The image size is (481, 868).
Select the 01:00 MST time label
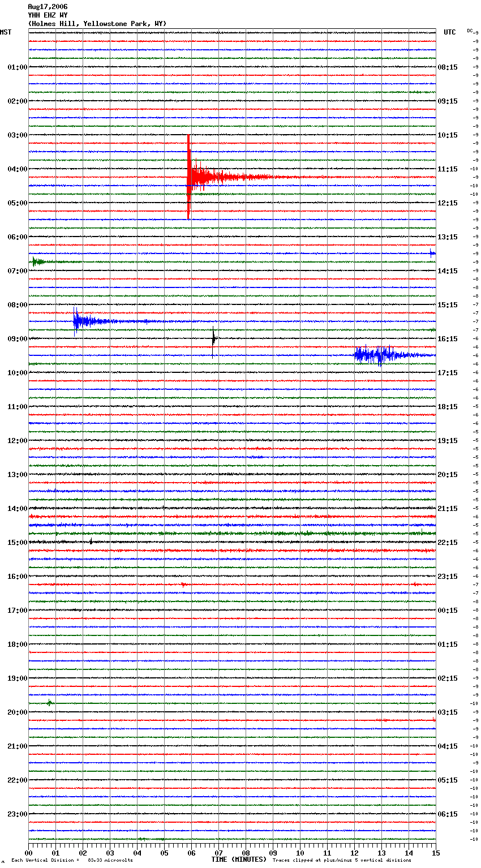(18, 67)
